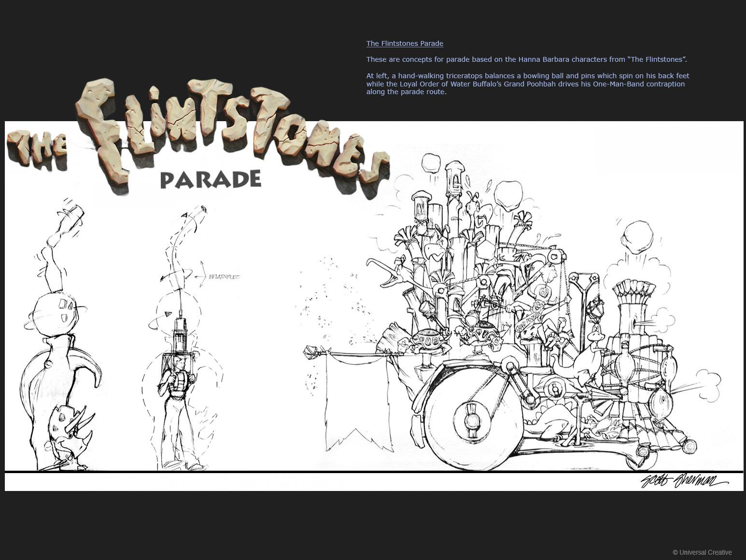Click the '© Universal Creative' copyright text
Image resolution: width=746 pixels, height=560 pixels.
[702, 552]
